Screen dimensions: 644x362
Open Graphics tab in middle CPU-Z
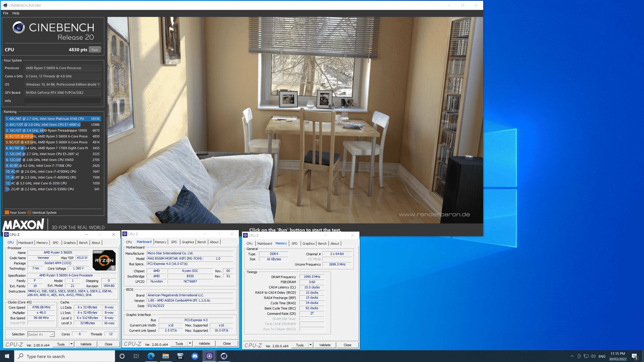pyautogui.click(x=188, y=242)
